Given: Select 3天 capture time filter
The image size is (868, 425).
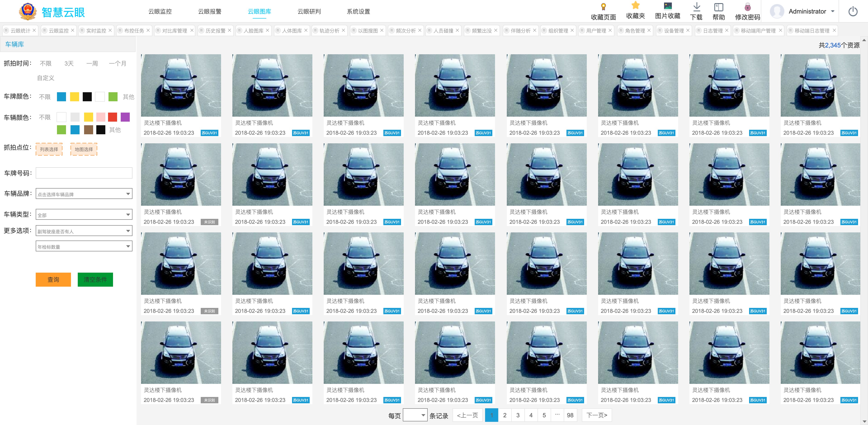Looking at the screenshot, I should coord(69,63).
